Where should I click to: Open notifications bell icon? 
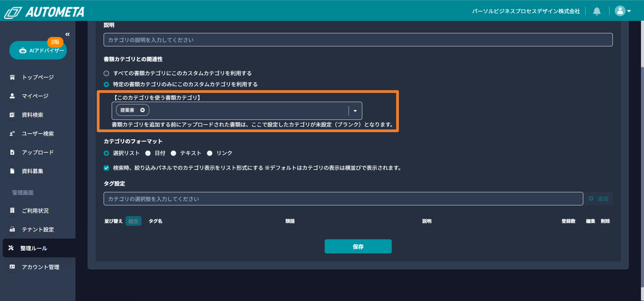click(597, 11)
